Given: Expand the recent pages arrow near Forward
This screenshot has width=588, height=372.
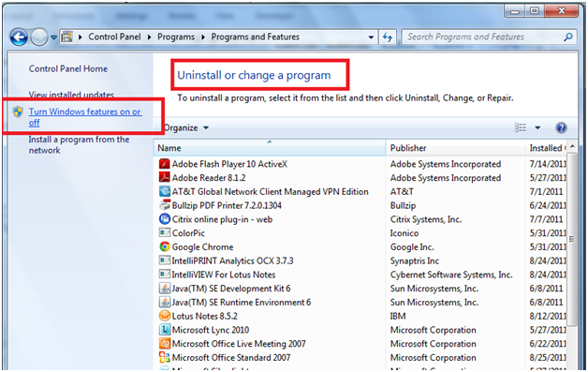Looking at the screenshot, I should coord(53,37).
